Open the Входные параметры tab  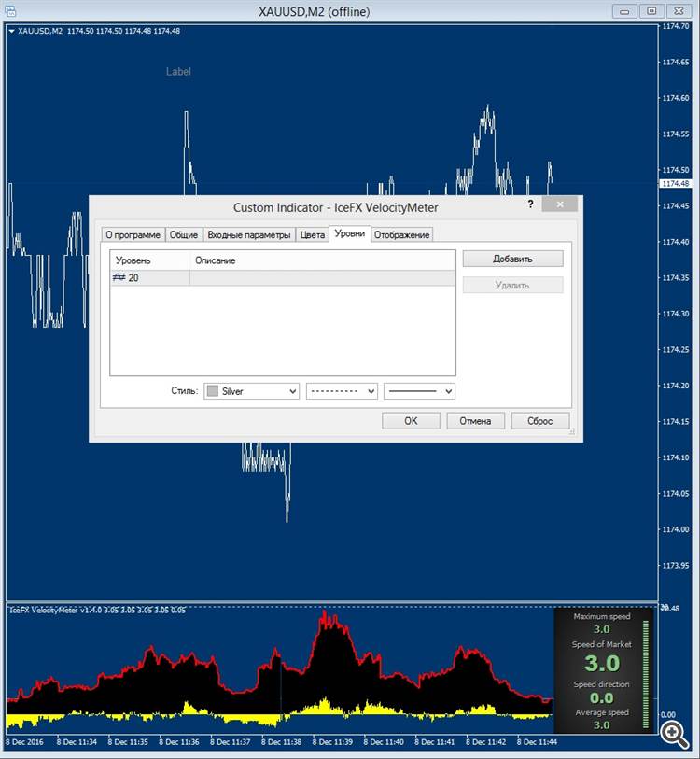pos(249,234)
